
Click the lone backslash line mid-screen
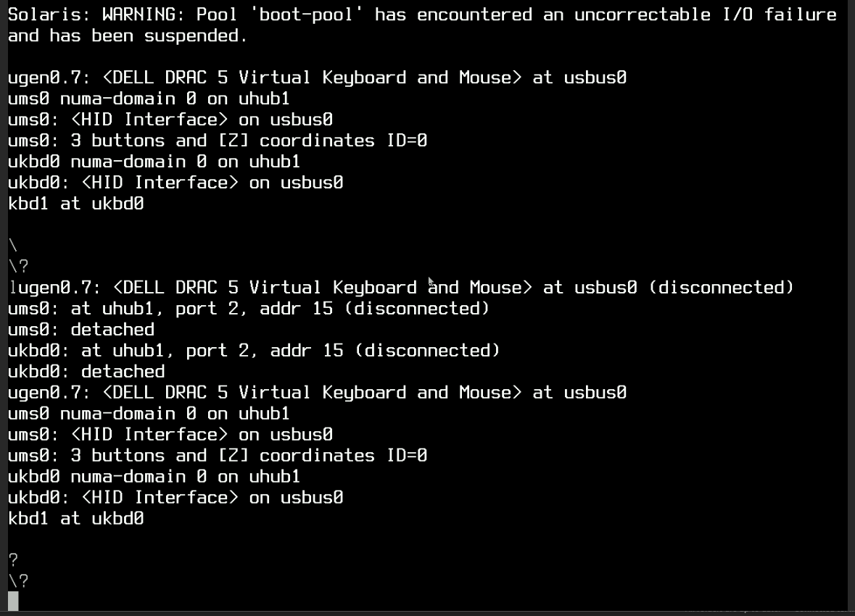13,245
